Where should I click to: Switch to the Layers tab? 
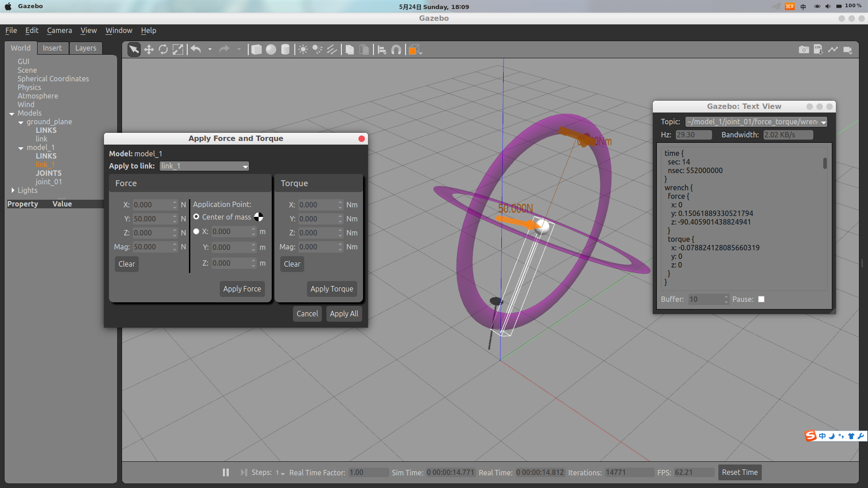pyautogui.click(x=85, y=48)
